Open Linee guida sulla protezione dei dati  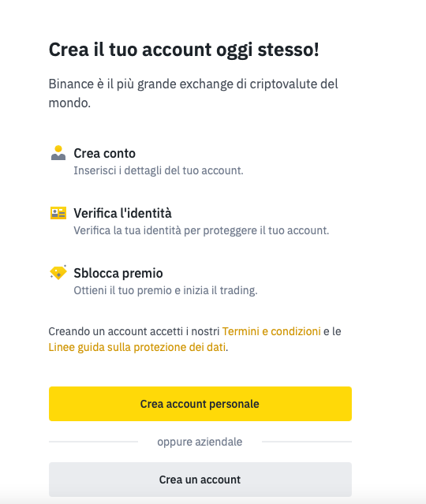click(x=137, y=347)
